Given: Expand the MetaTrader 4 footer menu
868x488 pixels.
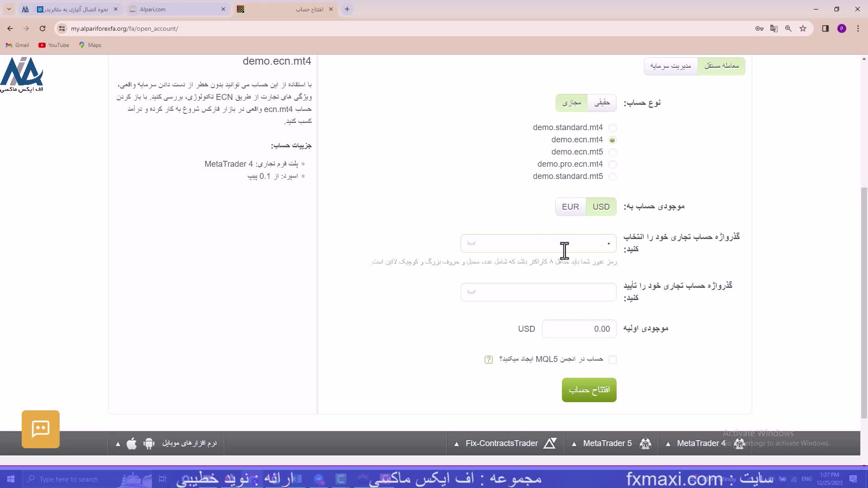Looking at the screenshot, I should (701, 444).
